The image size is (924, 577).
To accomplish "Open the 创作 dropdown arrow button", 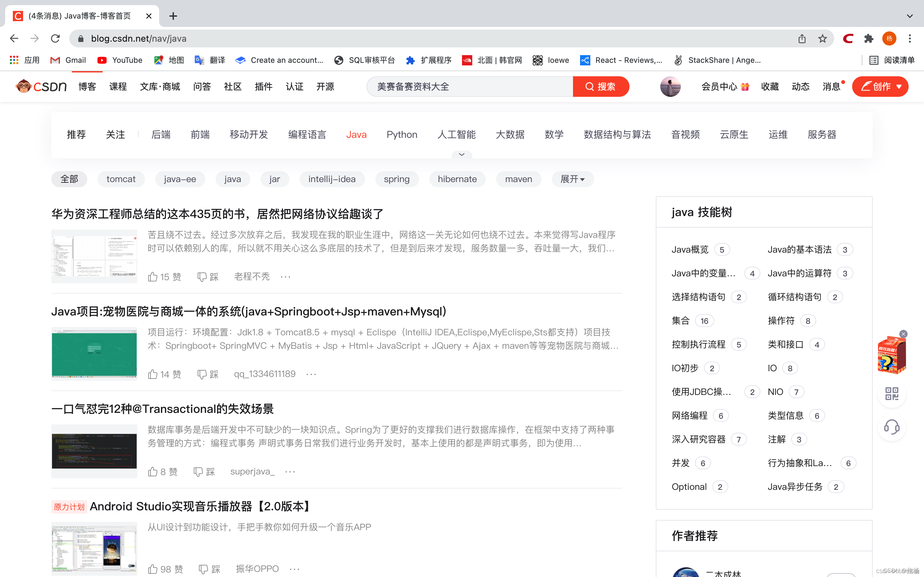I will pyautogui.click(x=899, y=87).
